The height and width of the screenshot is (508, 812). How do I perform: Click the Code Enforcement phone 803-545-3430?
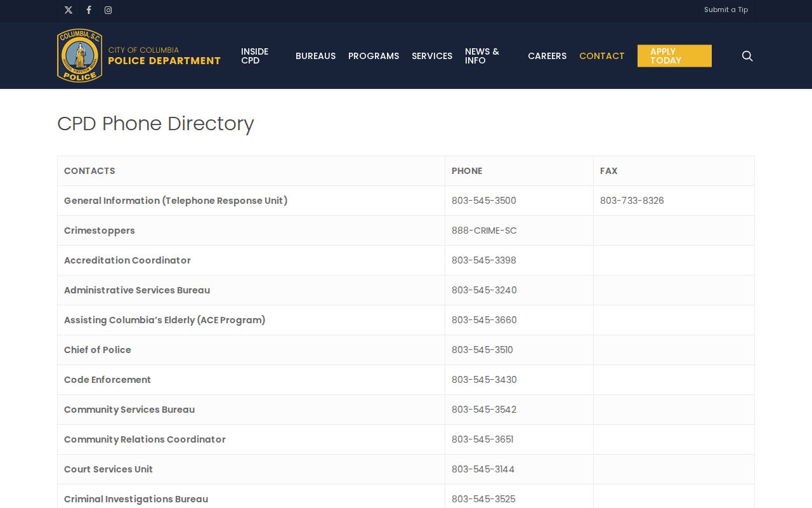click(484, 380)
